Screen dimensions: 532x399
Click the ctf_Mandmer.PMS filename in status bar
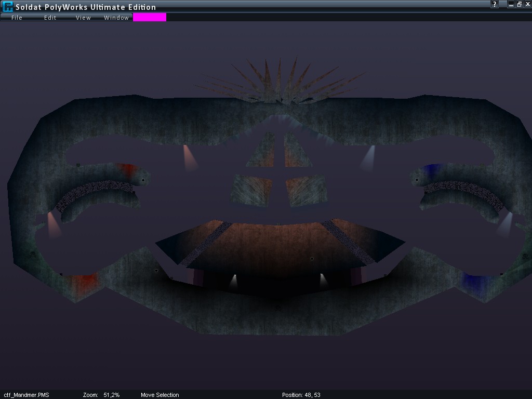click(26, 395)
